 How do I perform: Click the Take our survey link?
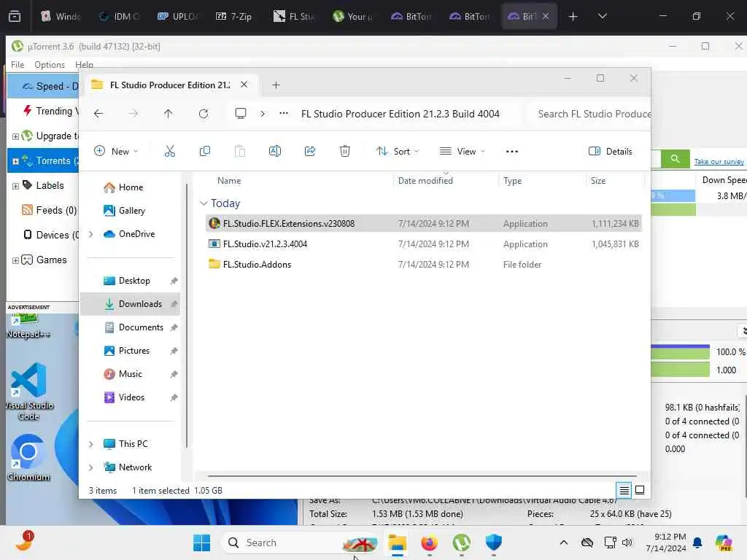719,161
